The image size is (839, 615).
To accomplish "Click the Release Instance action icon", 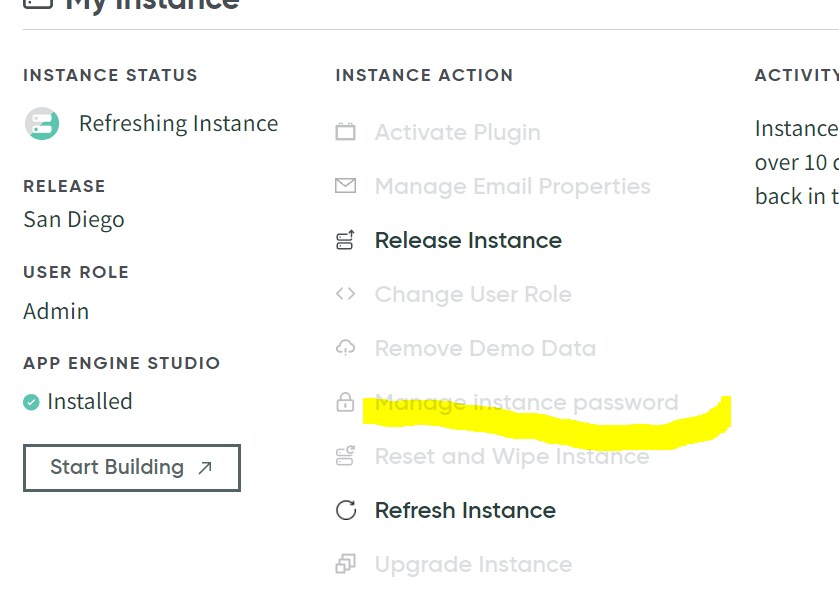I will coord(345,239).
